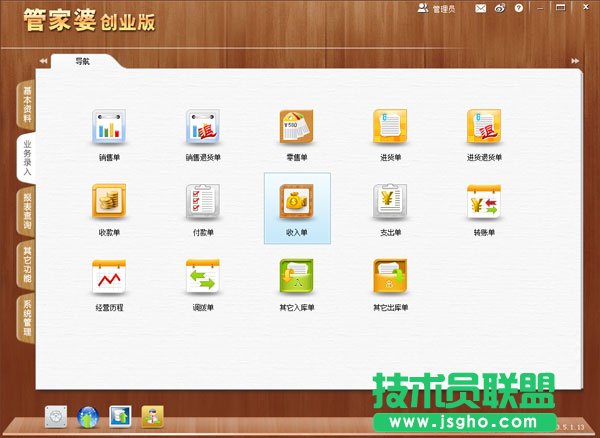Maximize the 管家婆 window
600x438 pixels.
point(561,8)
